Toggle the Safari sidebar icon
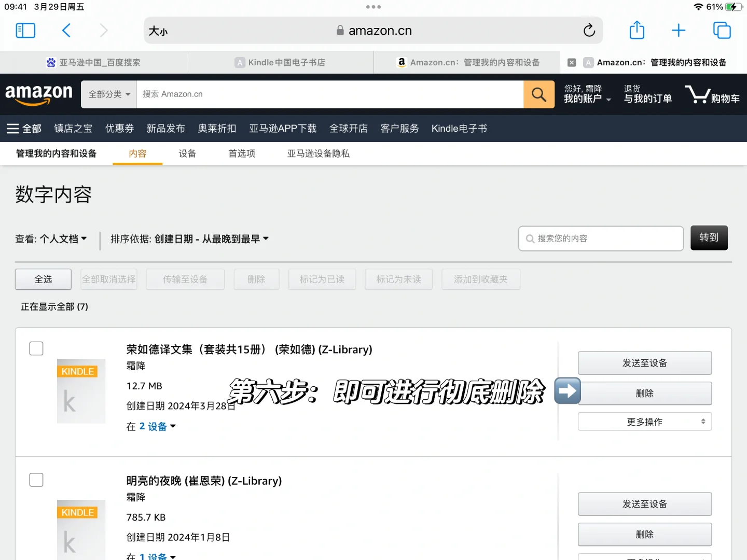Viewport: 747px width, 560px height. click(x=25, y=31)
